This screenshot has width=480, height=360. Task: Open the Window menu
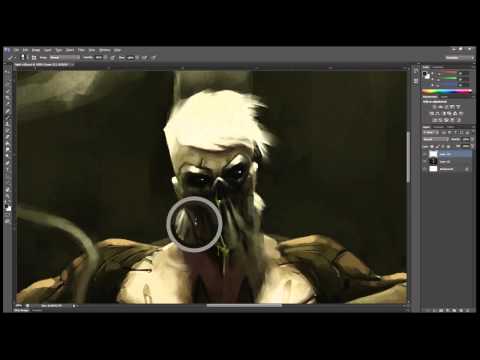(104, 50)
